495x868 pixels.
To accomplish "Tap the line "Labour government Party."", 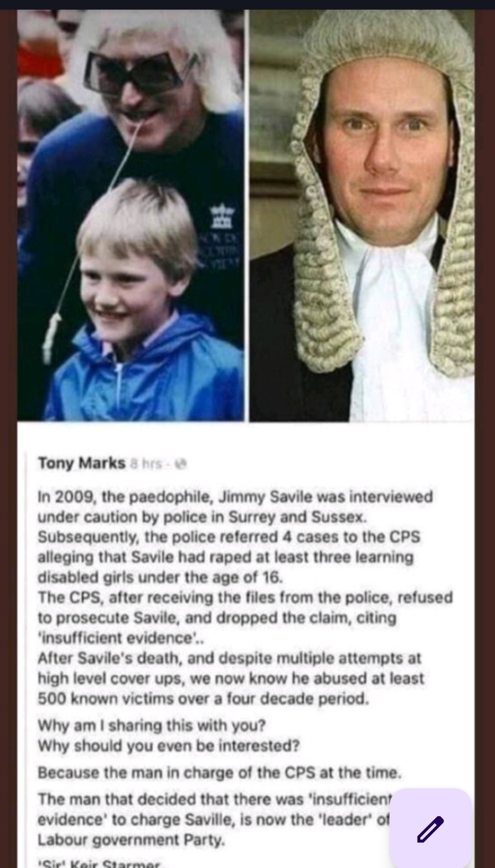I will tap(132, 840).
